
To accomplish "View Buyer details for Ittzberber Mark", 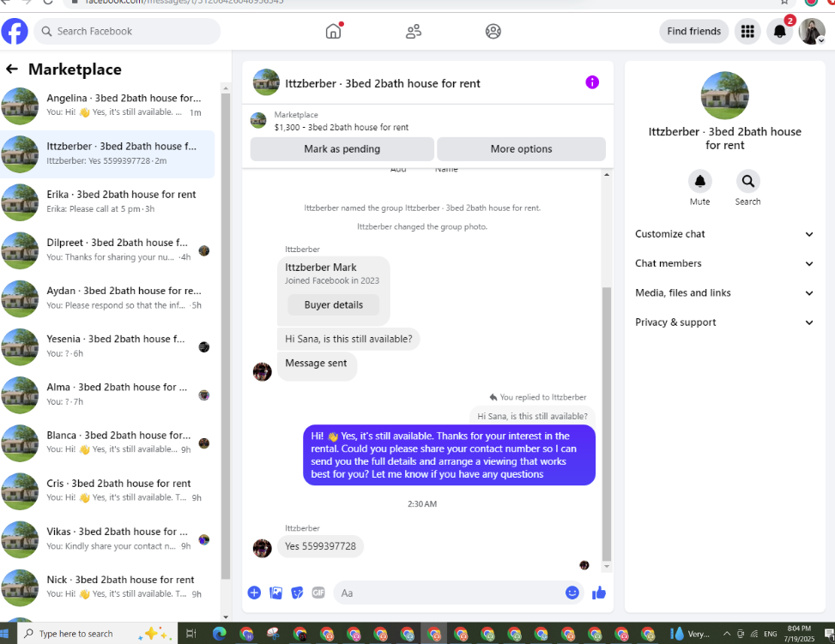I will pyautogui.click(x=333, y=305).
